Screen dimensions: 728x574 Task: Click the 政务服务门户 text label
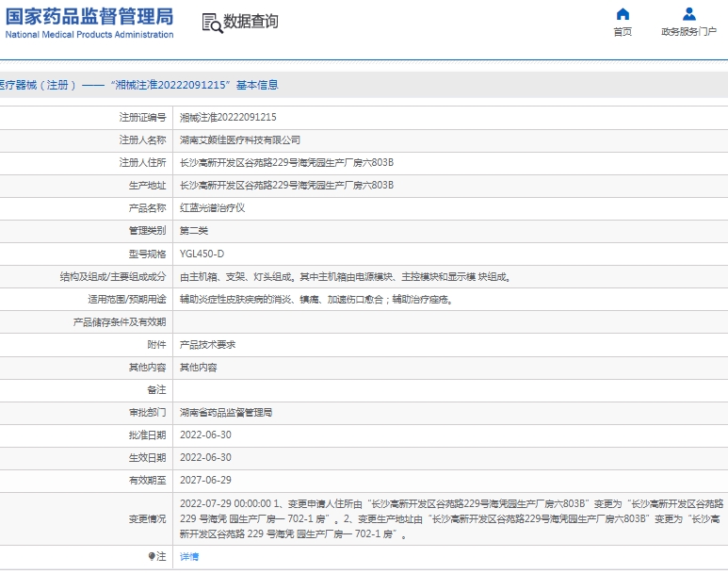(689, 32)
